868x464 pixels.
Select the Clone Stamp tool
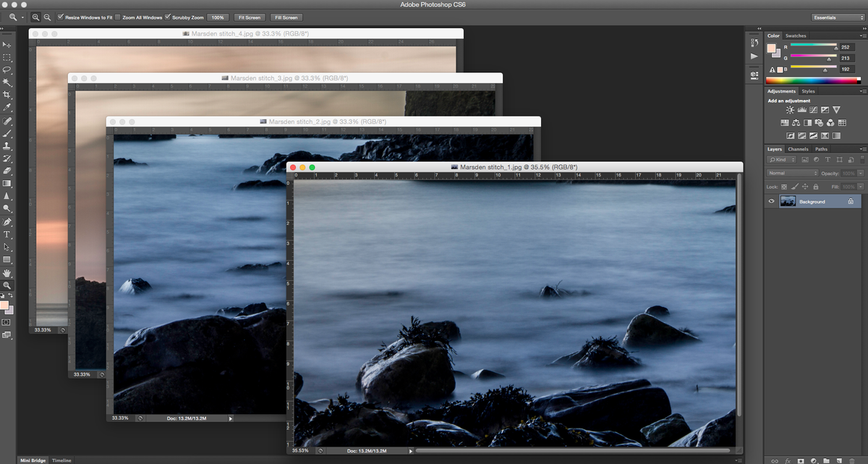(x=7, y=145)
